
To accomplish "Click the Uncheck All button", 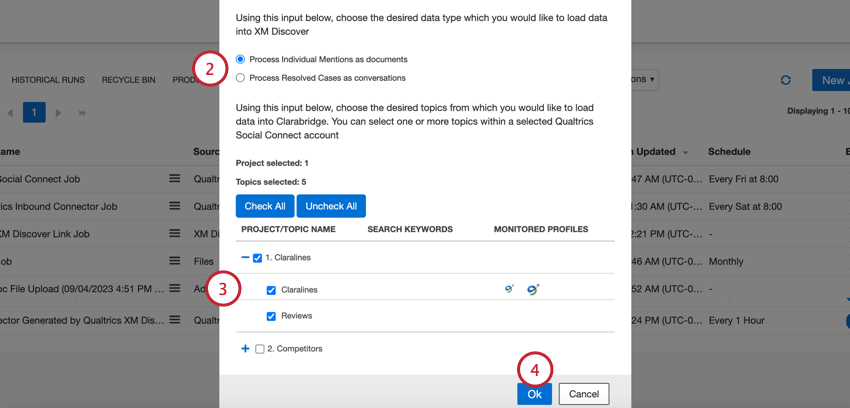I will [331, 206].
